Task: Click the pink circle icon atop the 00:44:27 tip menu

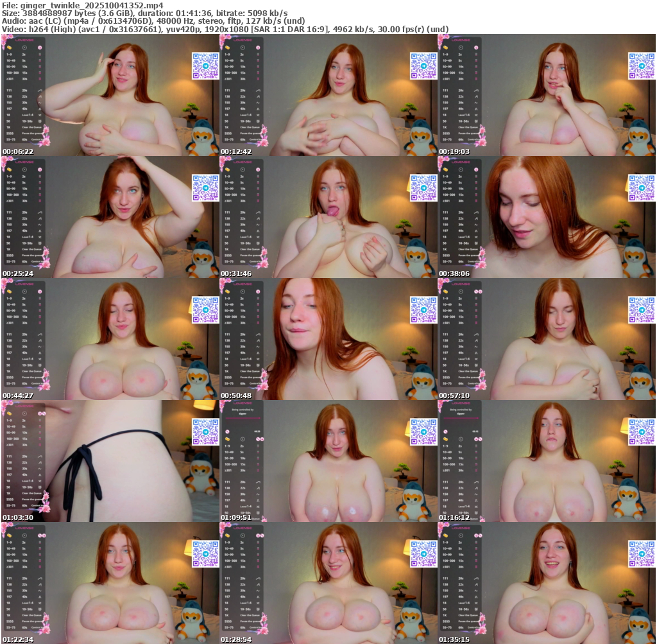Action: coord(40,292)
